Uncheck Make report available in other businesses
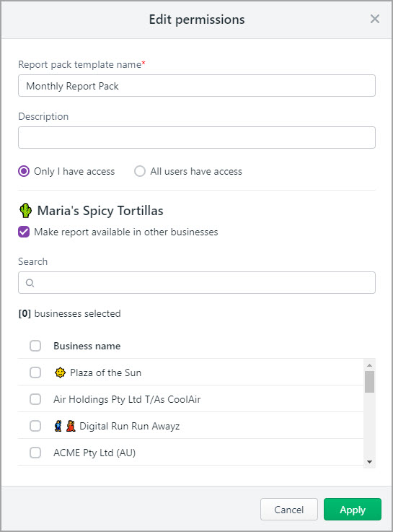This screenshot has width=393, height=532. click(x=24, y=232)
